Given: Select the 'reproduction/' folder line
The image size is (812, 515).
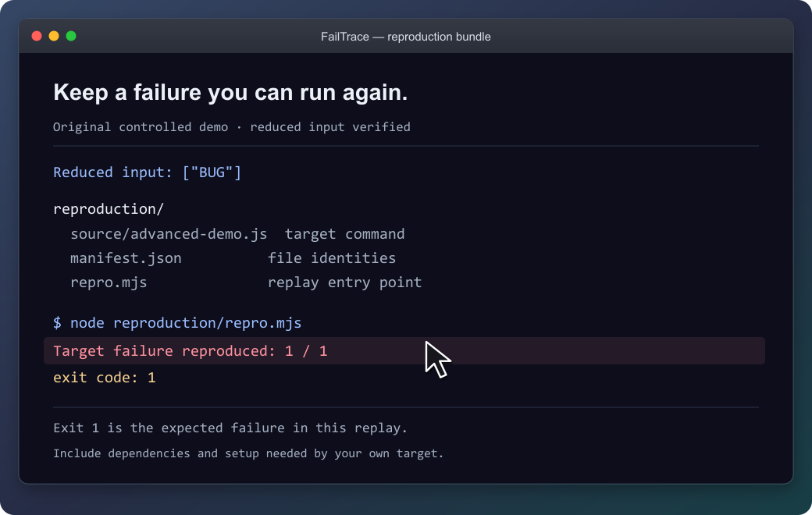Looking at the screenshot, I should click(x=109, y=208).
